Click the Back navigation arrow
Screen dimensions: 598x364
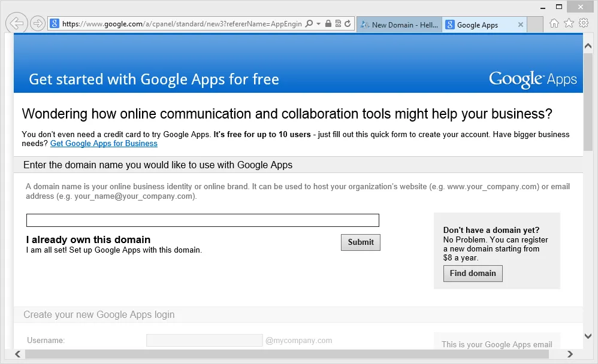point(16,23)
